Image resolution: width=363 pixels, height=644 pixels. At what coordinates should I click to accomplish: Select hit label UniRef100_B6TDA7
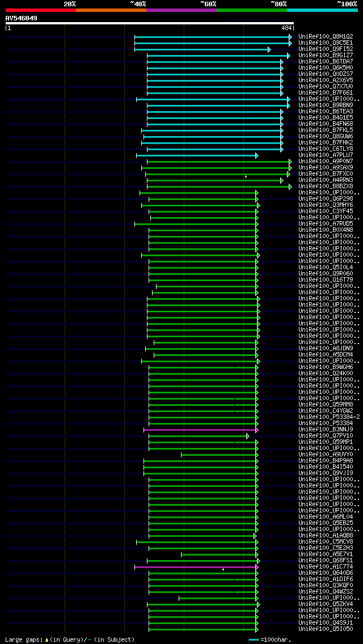326,62
